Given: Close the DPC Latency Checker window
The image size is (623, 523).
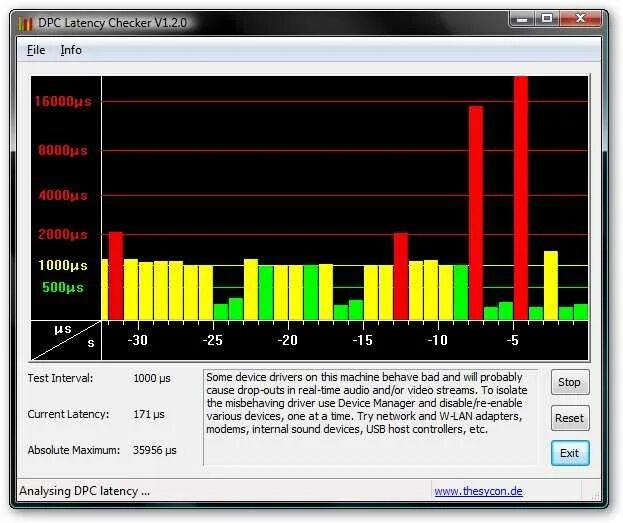Looking at the screenshot, I should (580, 19).
